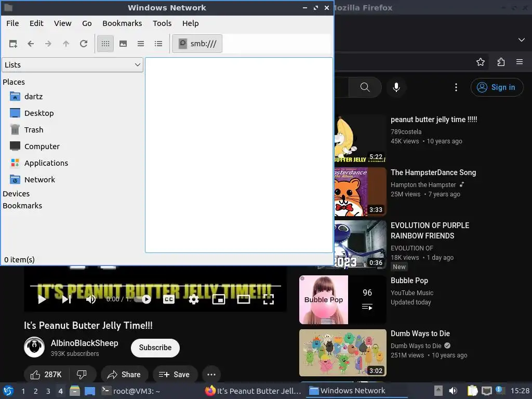
Task: Open the Help menu
Action: click(190, 23)
